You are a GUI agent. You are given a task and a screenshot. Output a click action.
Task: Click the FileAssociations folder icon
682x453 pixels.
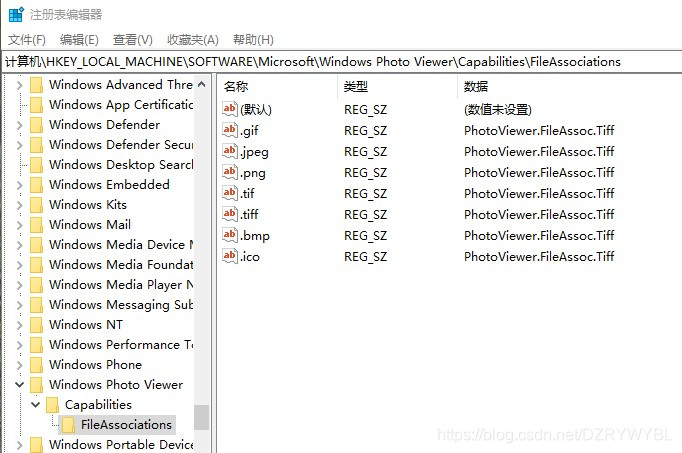(68, 425)
